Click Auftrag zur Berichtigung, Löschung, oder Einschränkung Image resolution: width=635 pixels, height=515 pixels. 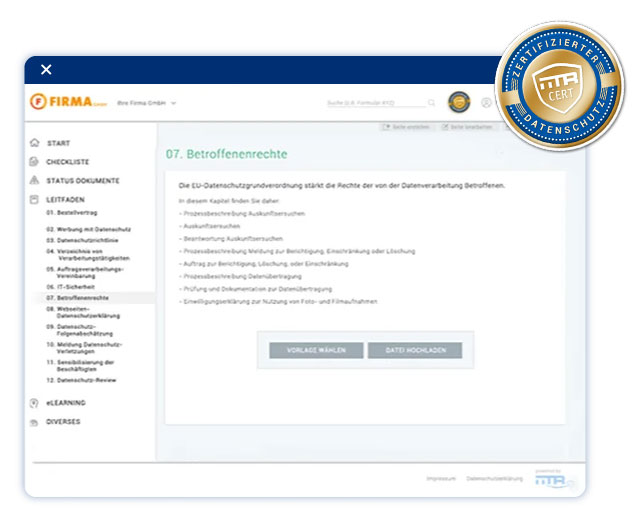point(264,264)
